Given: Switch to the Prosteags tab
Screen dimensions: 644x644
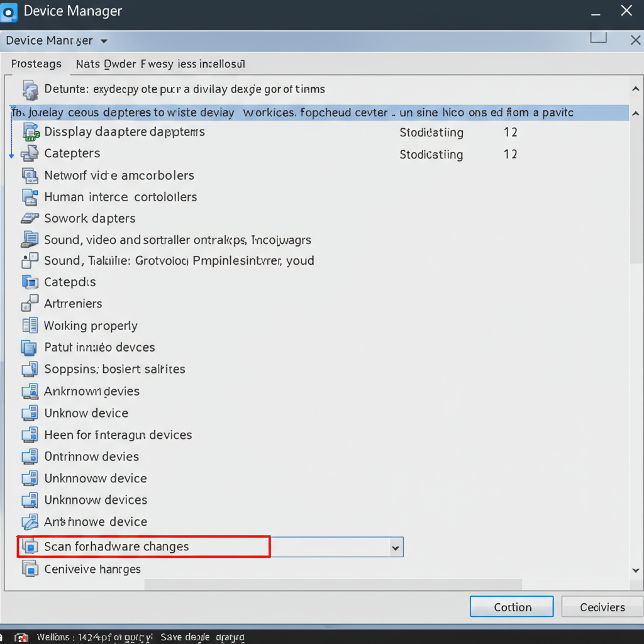Looking at the screenshot, I should click(36, 64).
